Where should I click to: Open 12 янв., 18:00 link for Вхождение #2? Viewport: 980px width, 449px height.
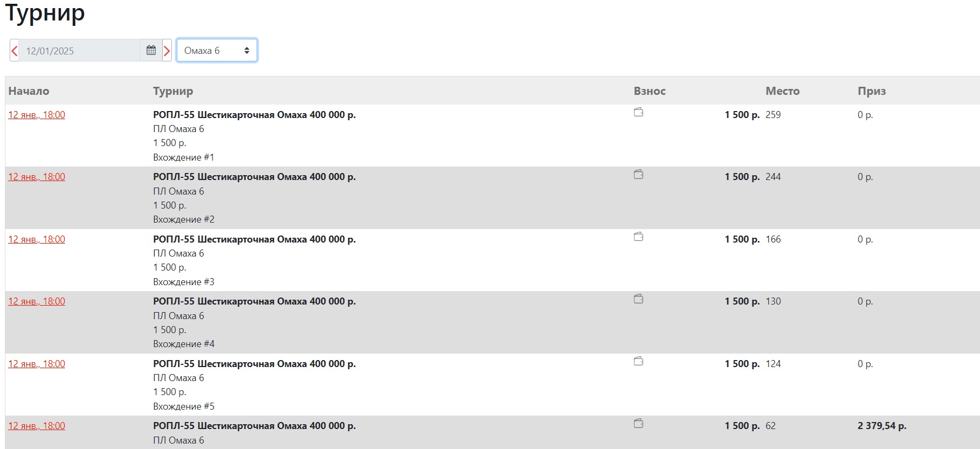(x=37, y=177)
